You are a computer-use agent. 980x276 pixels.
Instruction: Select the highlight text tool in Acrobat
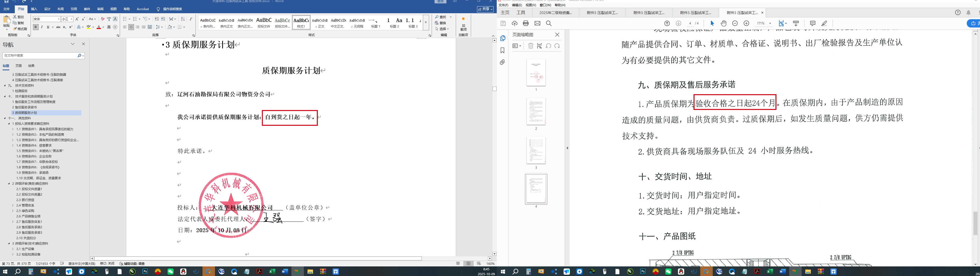824,23
